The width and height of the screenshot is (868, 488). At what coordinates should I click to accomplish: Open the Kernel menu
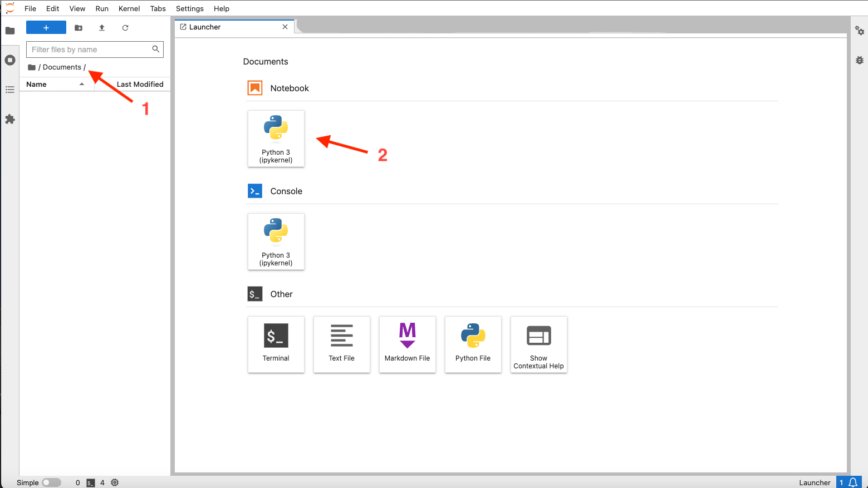click(x=129, y=8)
